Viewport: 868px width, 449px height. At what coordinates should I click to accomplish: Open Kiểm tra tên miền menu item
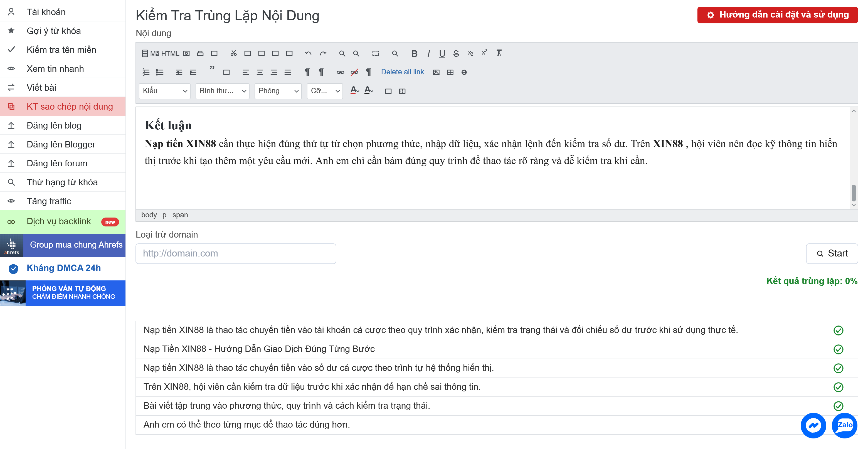63,50
